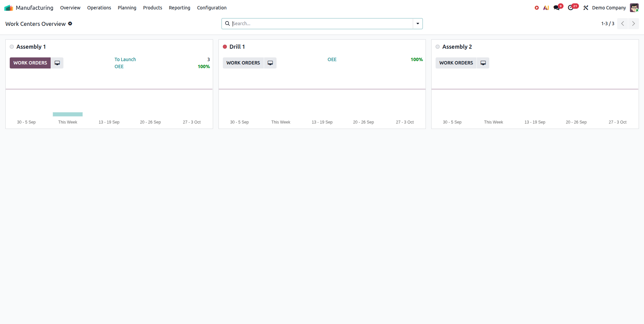Click the 13 - 19 Sep label in Assembly 2 chart
This screenshot has height=324, width=644.
pyautogui.click(x=535, y=122)
